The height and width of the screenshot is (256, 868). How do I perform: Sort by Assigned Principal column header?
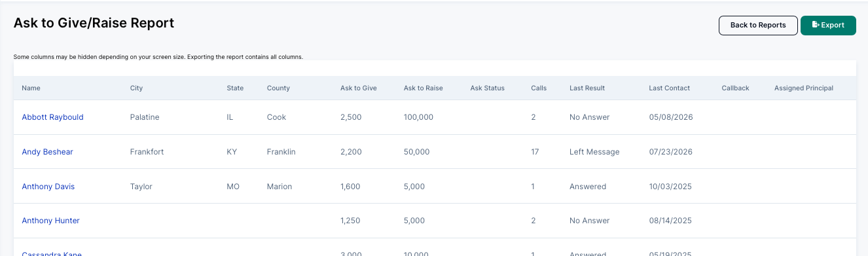[x=804, y=88]
